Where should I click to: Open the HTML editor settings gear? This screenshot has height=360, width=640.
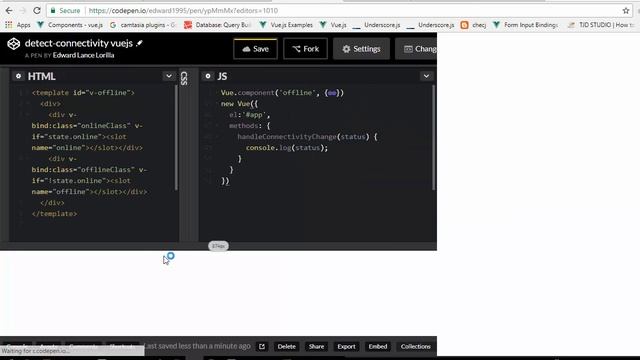18,76
